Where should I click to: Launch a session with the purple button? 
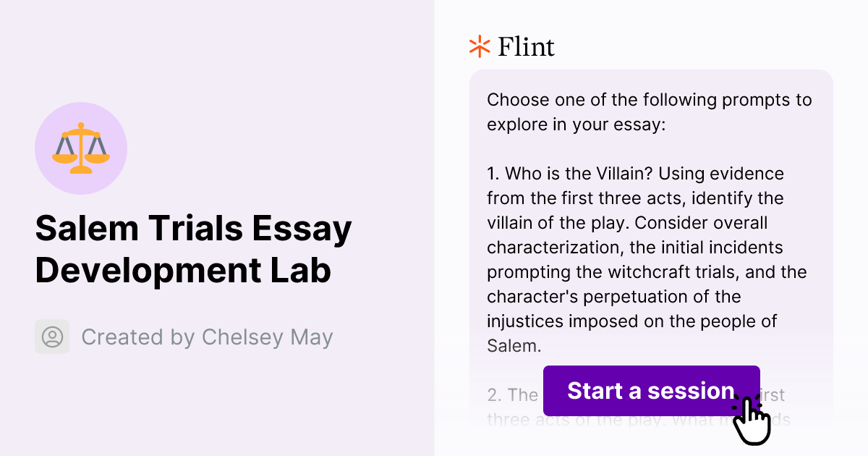pyautogui.click(x=651, y=391)
